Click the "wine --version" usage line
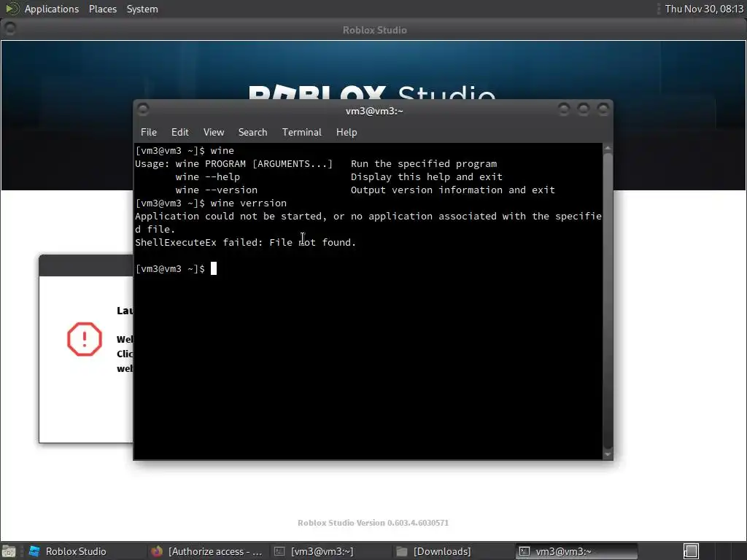The width and height of the screenshot is (747, 560). (365, 190)
